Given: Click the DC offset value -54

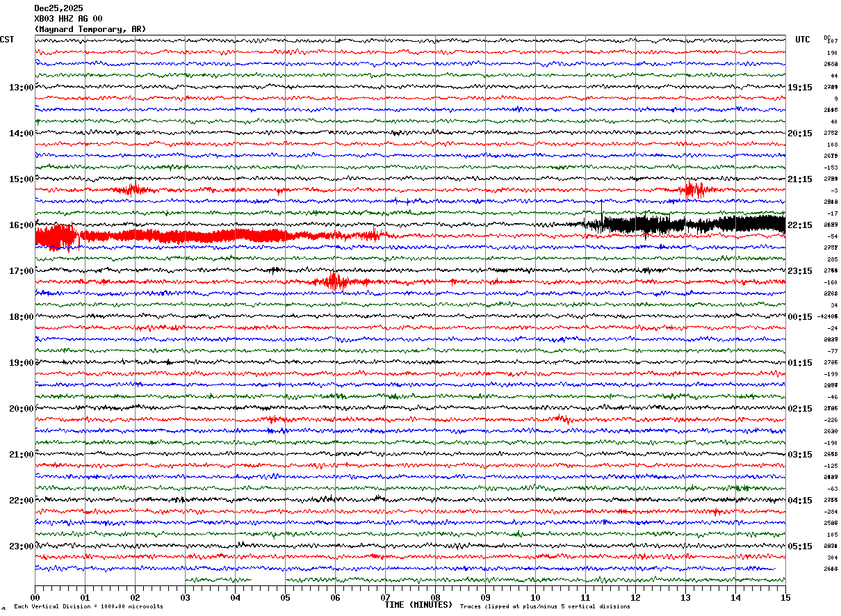Looking at the screenshot, I should point(833,236).
